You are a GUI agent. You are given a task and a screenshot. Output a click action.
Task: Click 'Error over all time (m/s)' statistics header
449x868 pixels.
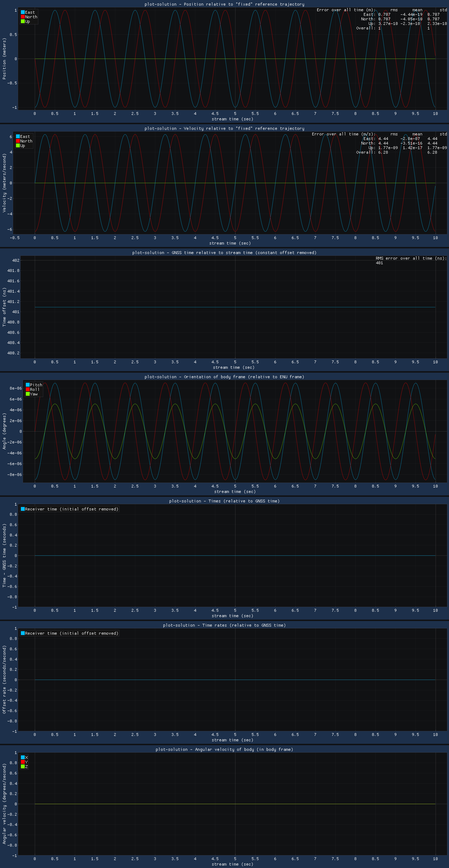coord(344,134)
